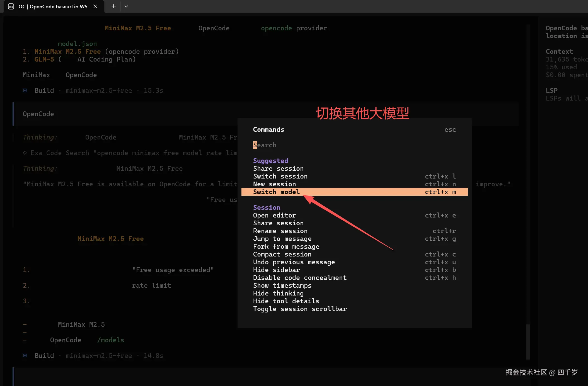Close the OpenCode baseurl tab
This screenshot has height=386, width=588.
point(95,6)
